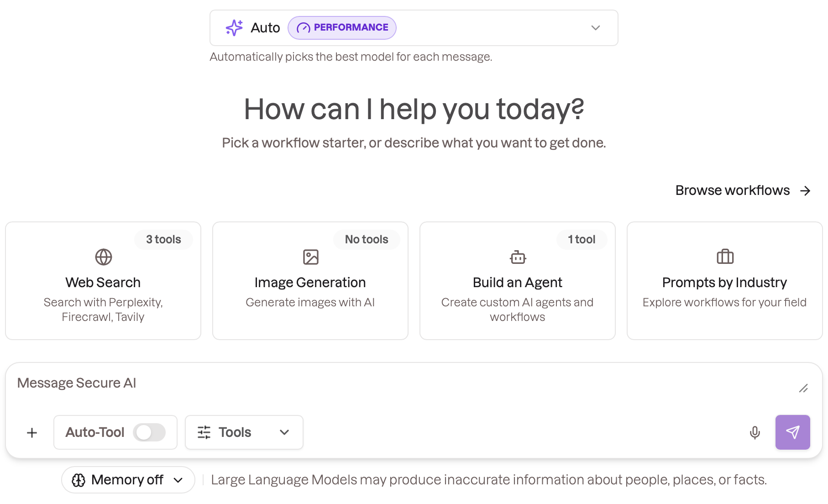828x504 pixels.
Task: Click the No tools badge
Action: tap(367, 240)
